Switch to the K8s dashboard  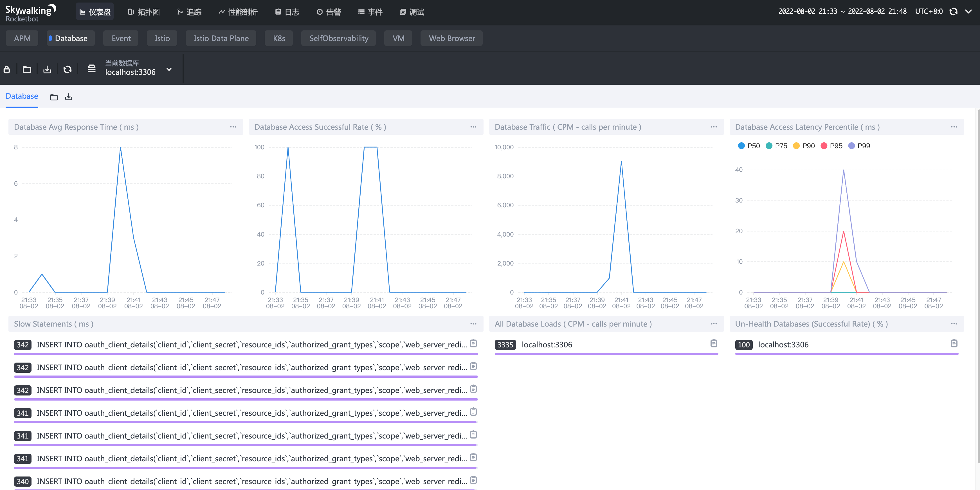click(x=279, y=38)
